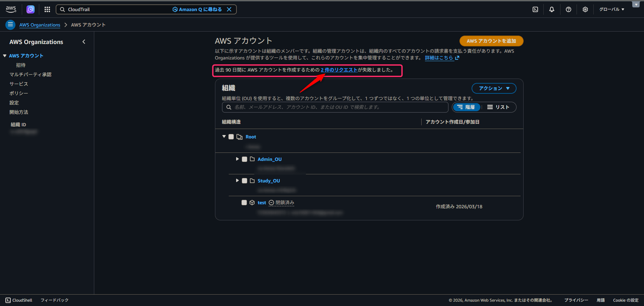Viewport: 644px width, 306px height.
Task: Open the 用語 footer link
Action: (601, 300)
